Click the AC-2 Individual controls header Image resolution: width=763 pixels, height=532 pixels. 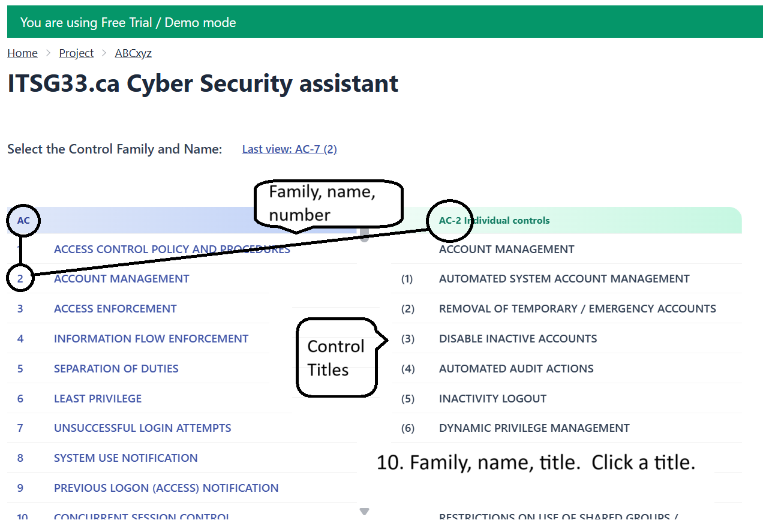pos(494,221)
